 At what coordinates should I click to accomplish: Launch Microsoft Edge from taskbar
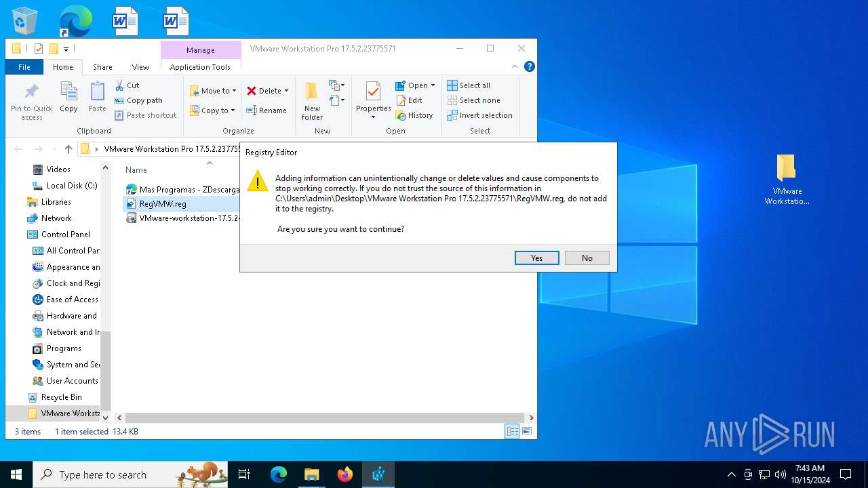(279, 474)
